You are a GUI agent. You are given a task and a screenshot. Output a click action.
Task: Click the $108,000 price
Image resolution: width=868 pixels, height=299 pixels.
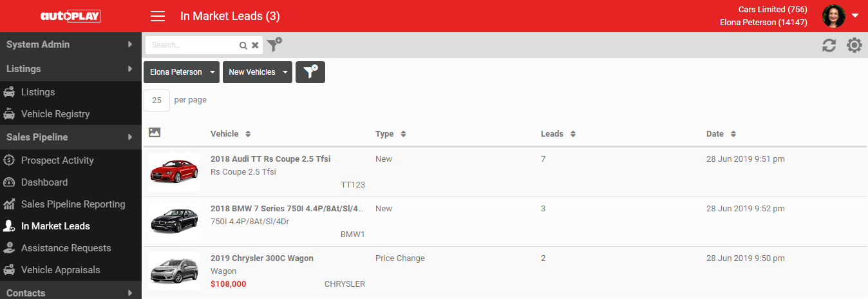click(228, 284)
